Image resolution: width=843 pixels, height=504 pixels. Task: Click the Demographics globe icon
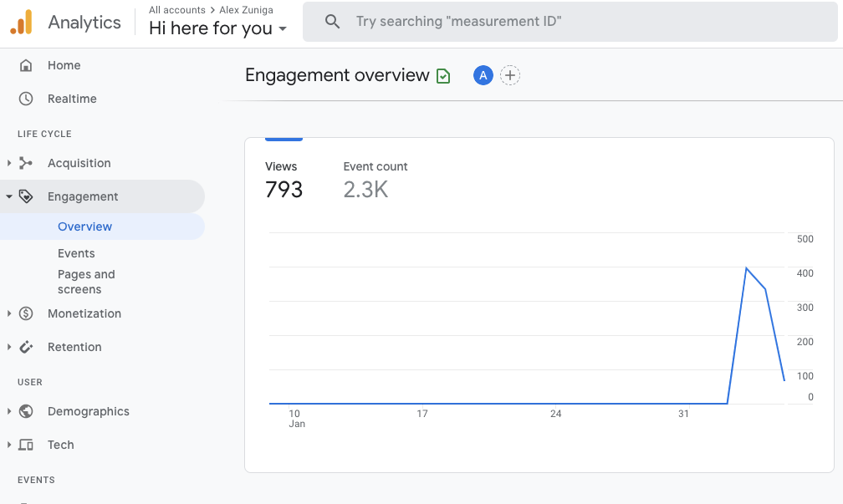(28, 411)
